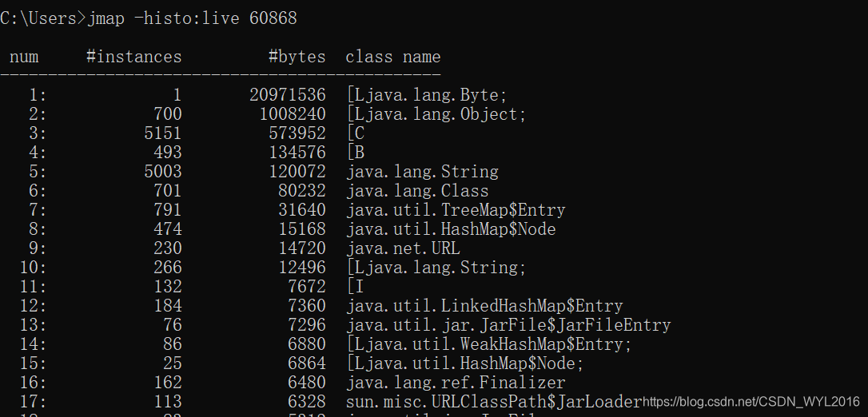868x417 pixels.
Task: Click class name 'java.lang.ref.Finalizer'
Action: coord(456,383)
